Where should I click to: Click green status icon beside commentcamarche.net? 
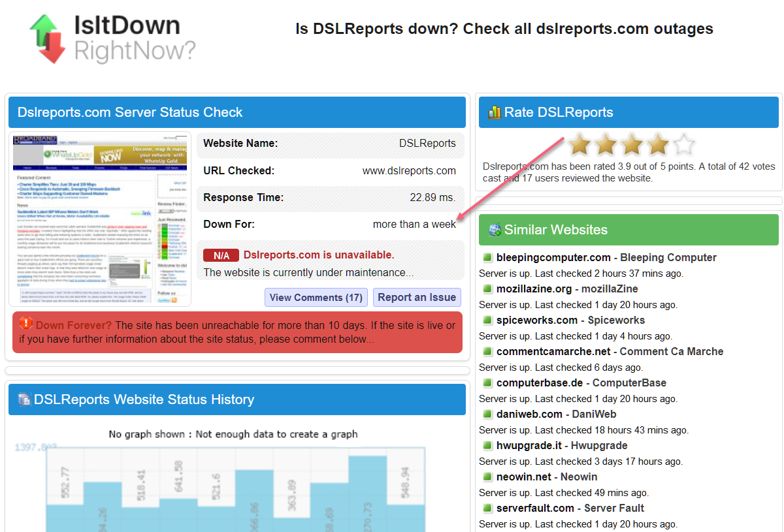[x=487, y=351]
